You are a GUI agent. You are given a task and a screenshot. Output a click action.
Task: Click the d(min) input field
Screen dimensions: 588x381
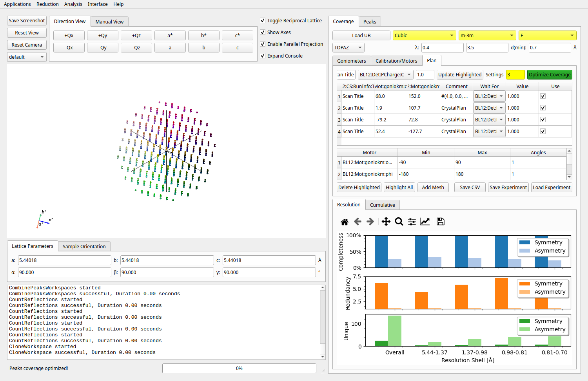click(x=550, y=47)
